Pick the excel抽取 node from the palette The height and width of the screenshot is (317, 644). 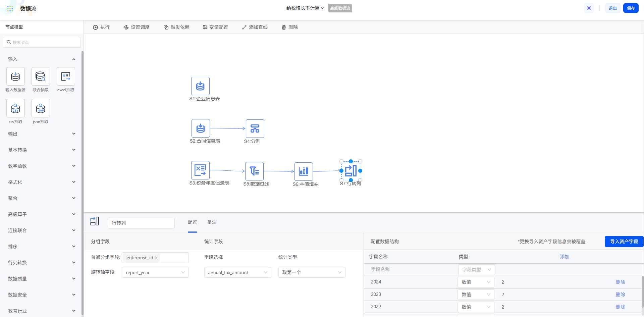coord(66,76)
